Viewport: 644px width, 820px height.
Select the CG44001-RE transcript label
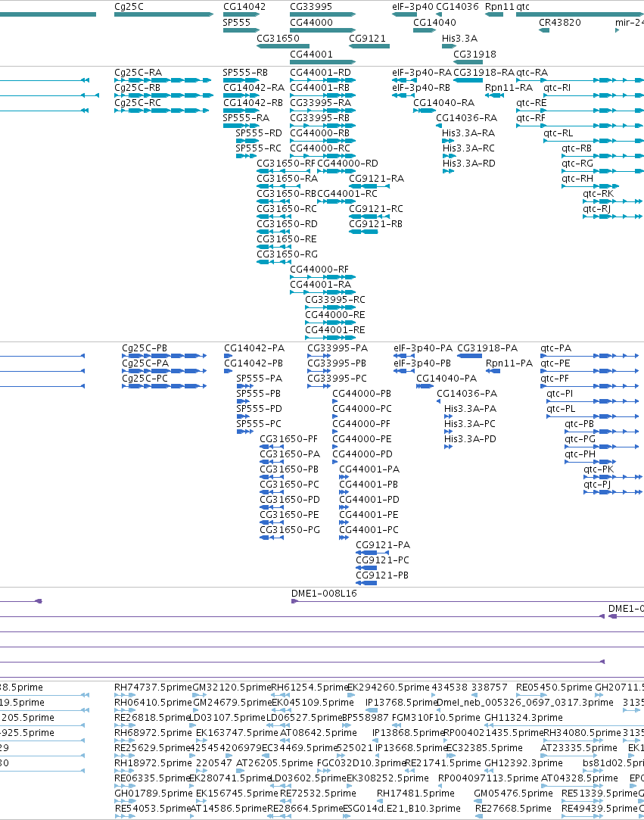(335, 330)
